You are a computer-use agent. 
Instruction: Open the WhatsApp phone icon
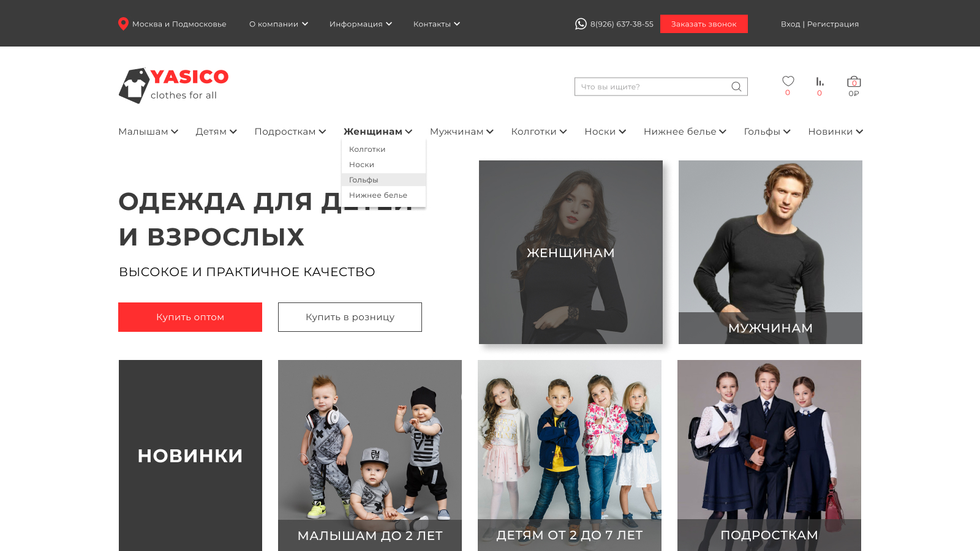coord(581,24)
